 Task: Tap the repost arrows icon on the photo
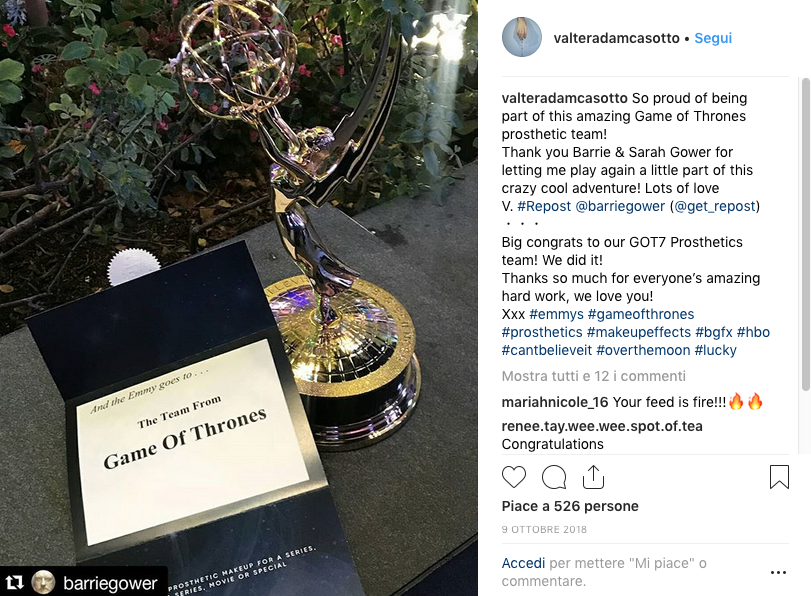pos(14,583)
